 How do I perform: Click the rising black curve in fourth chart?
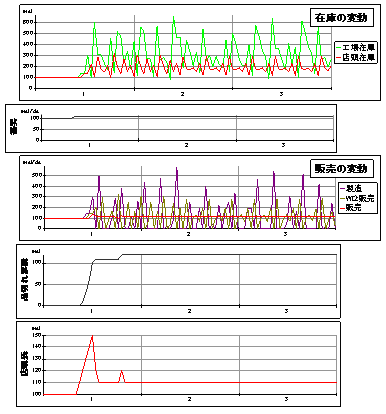click(x=88, y=283)
